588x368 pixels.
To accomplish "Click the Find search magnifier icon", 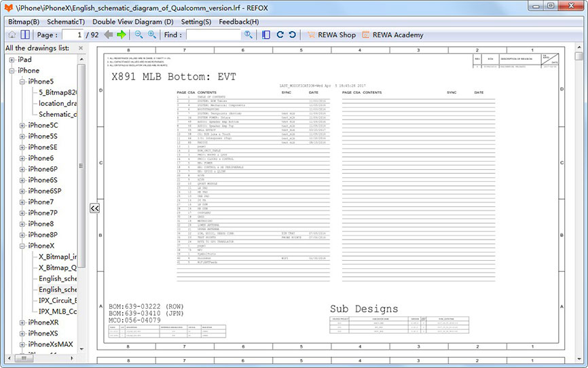I will [x=249, y=35].
